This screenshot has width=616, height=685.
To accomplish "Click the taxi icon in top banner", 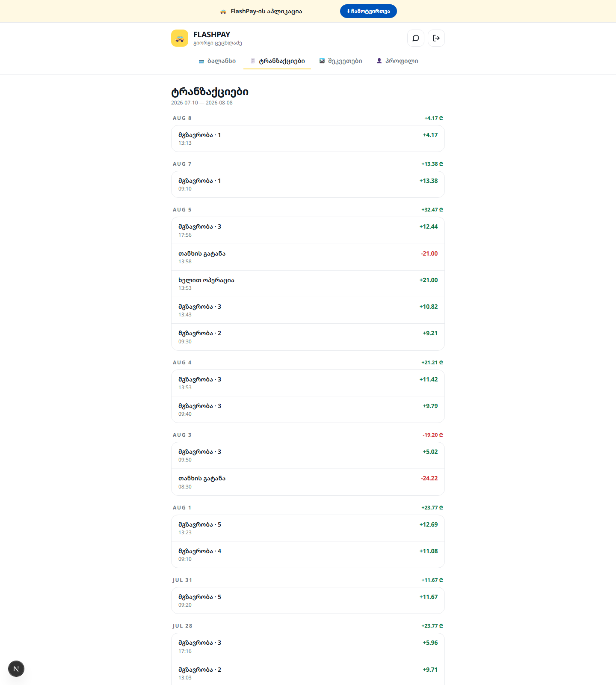I will 223,12.
